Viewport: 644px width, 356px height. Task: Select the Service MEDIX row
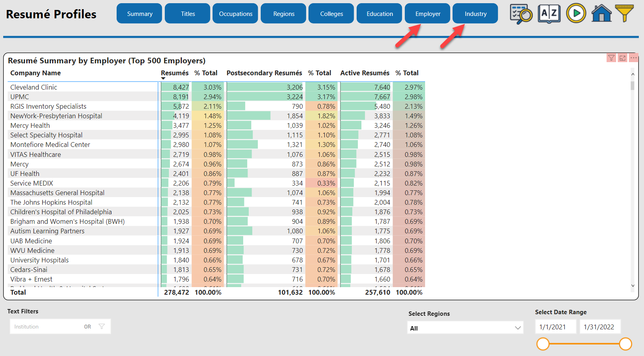pos(217,183)
